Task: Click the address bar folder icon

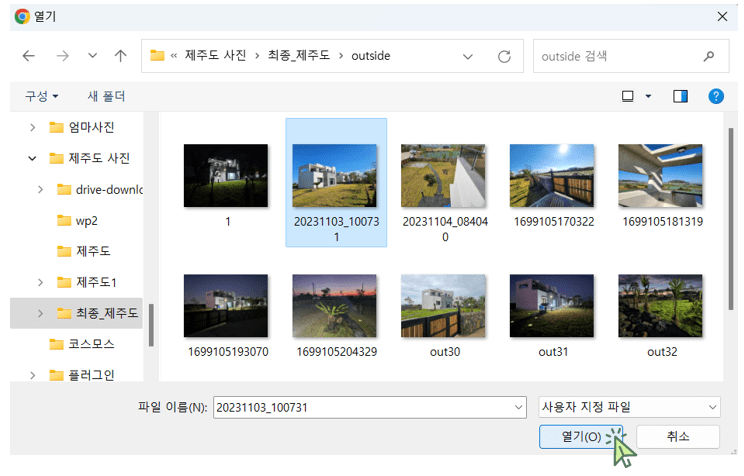Action: 157,56
